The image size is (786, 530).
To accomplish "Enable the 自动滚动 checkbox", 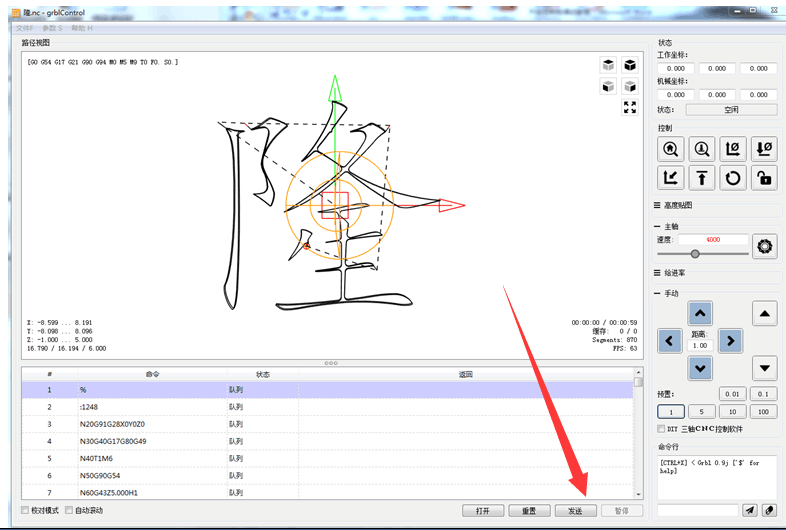I will click(69, 510).
